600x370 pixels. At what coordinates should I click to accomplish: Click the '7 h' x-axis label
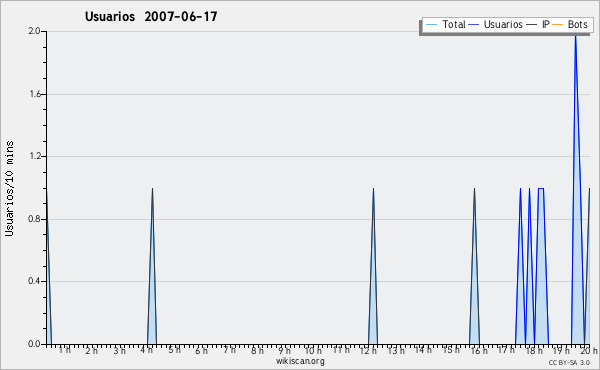(x=229, y=350)
